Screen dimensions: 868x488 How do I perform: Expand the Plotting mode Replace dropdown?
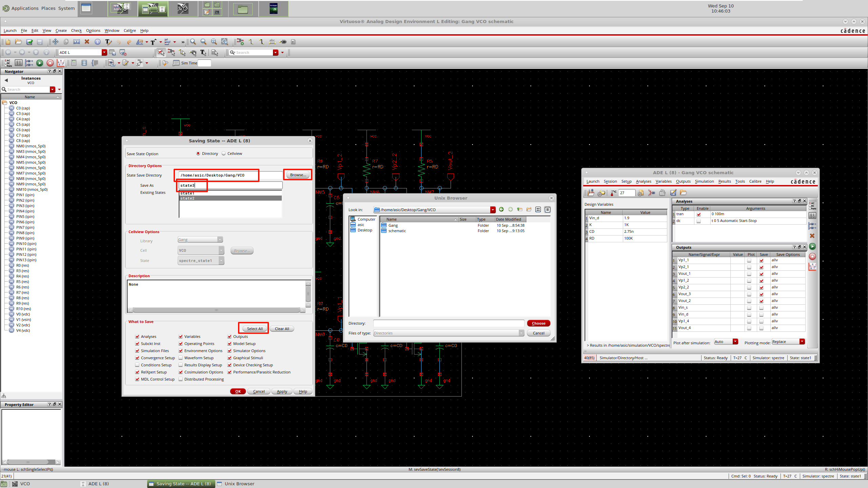click(802, 342)
